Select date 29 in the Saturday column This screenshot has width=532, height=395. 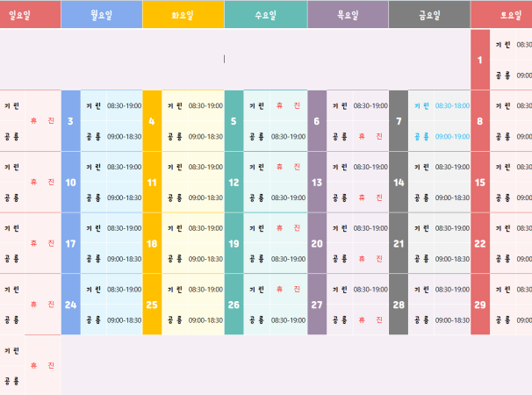[479, 305]
